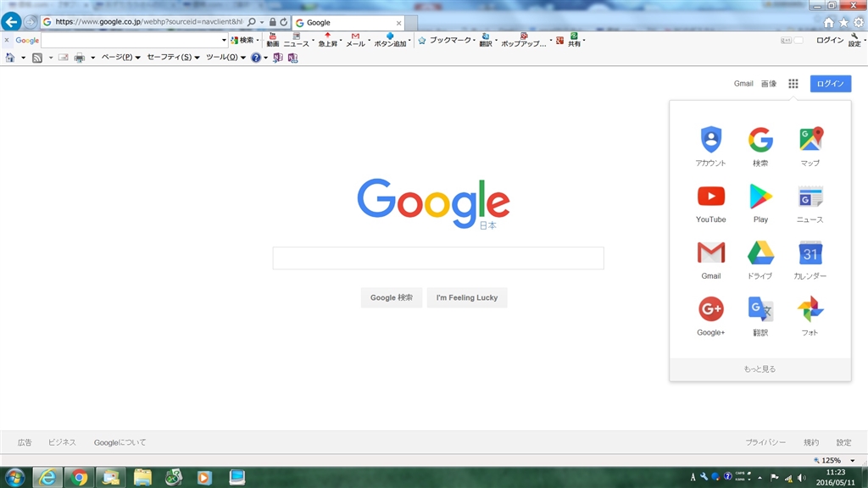Click the popup blocker toolbar button

click(524, 40)
